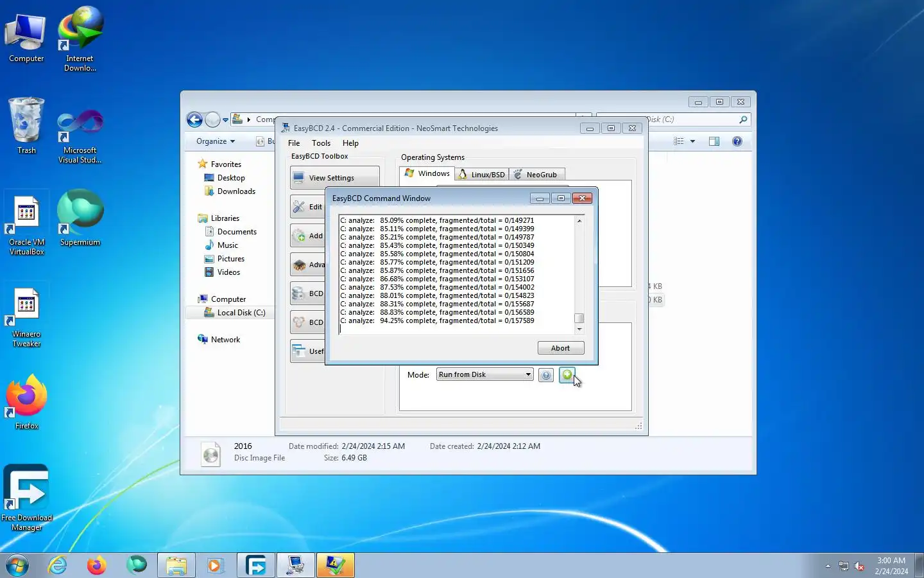Open Explorer recent locations dropdown arrow

coord(225,120)
